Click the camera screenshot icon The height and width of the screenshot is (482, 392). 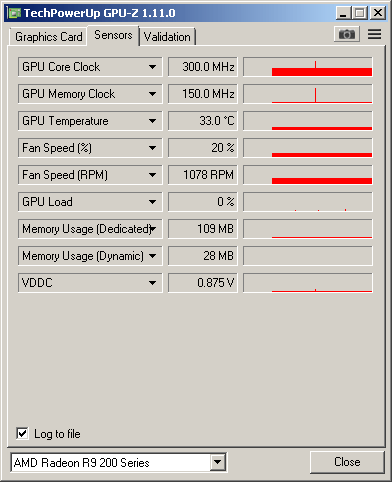(x=347, y=34)
